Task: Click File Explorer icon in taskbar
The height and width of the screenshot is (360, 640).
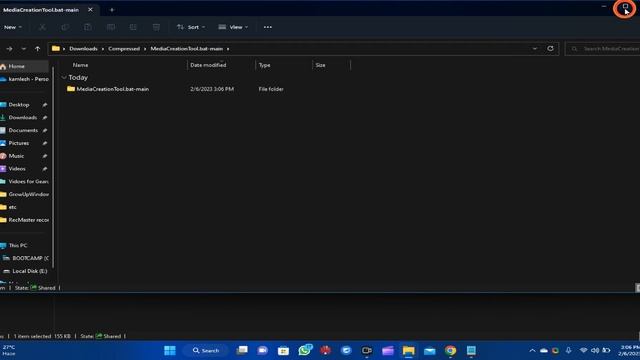Action: click(408, 351)
